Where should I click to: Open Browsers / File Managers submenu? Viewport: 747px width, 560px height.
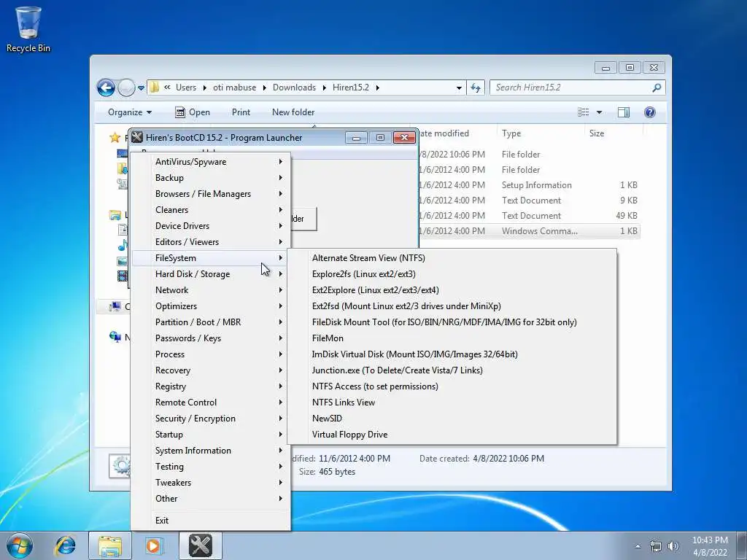tap(210, 194)
